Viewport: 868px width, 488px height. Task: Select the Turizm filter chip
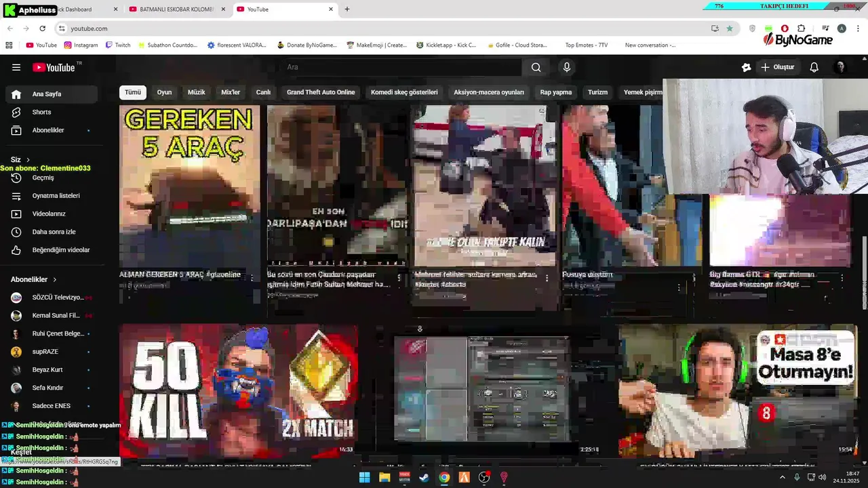597,92
